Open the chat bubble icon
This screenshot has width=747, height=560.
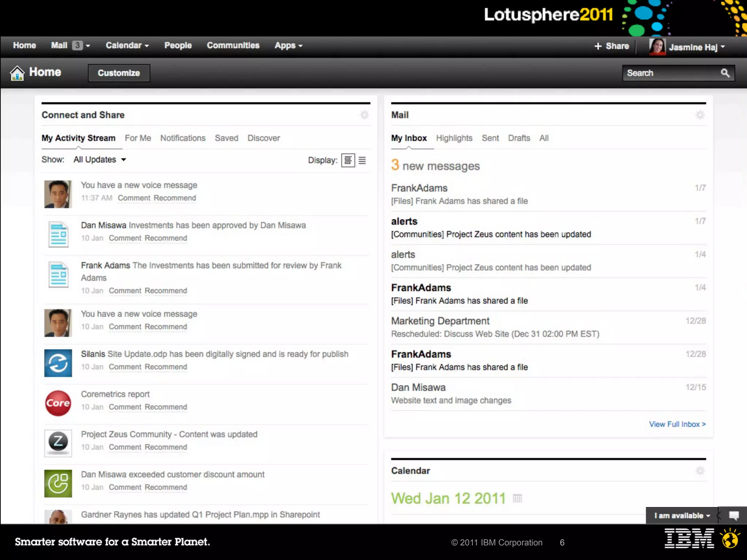(734, 516)
